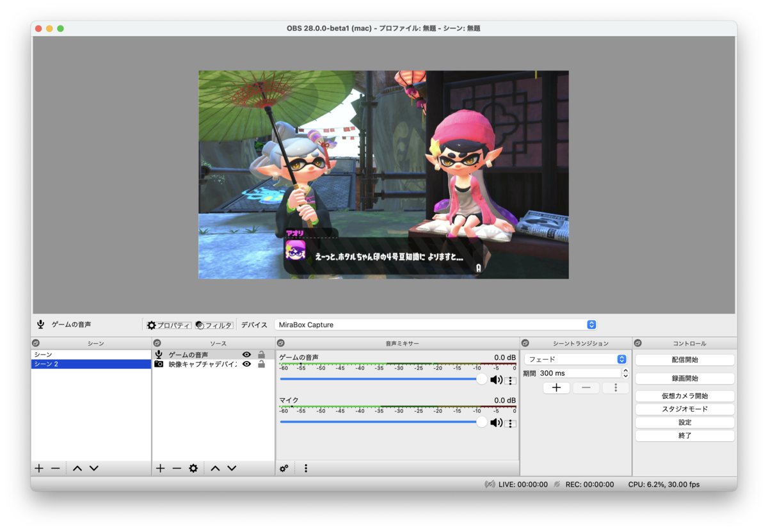Undock the ソース panel via its float icon

[157, 344]
